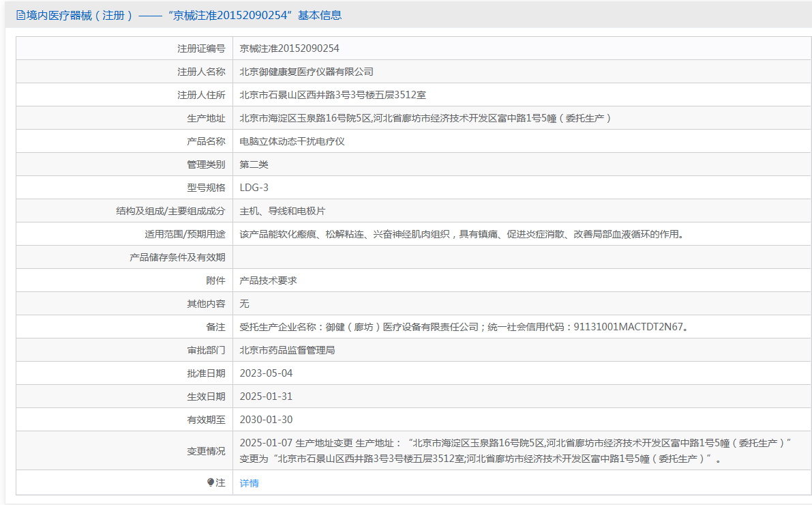Click the 生效日期 label
812x505 pixels.
click(206, 396)
